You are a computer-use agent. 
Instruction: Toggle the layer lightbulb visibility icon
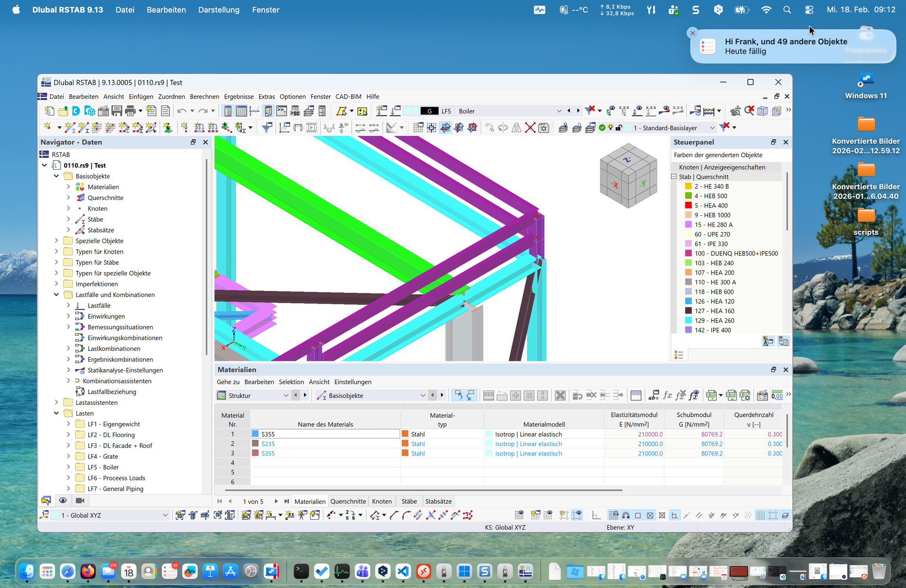[x=611, y=128]
